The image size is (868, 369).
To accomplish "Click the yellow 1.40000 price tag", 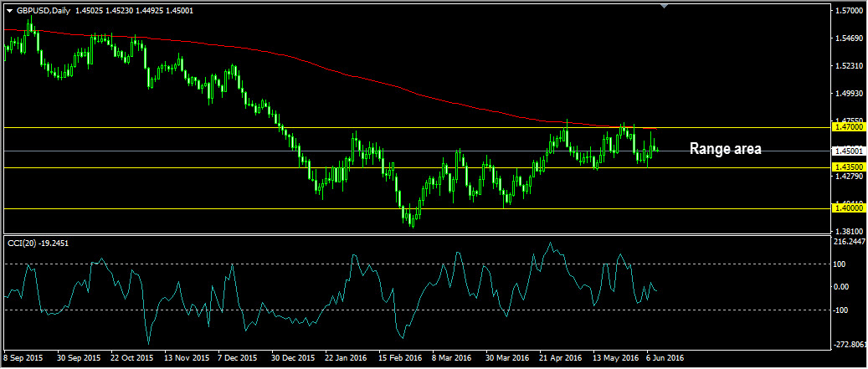I will [x=848, y=208].
